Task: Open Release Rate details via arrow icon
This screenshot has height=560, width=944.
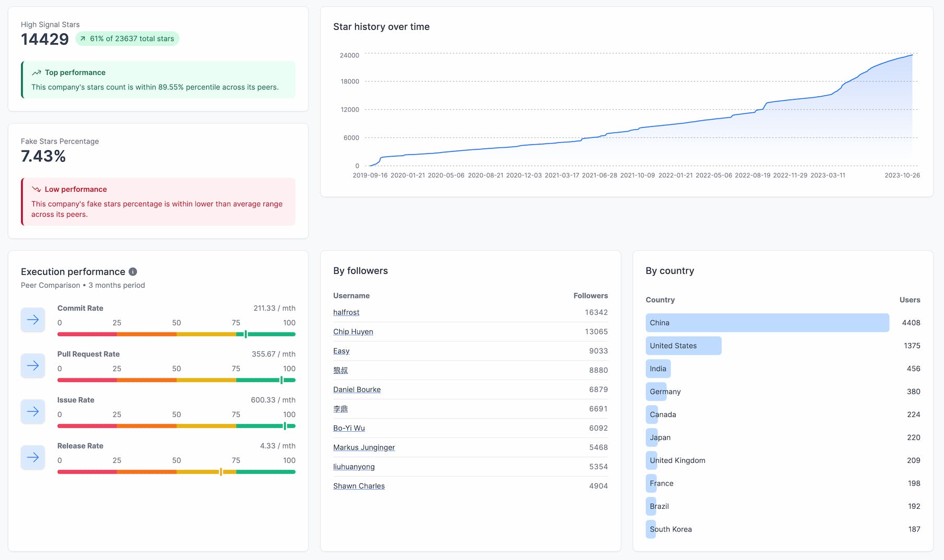Action: point(32,457)
